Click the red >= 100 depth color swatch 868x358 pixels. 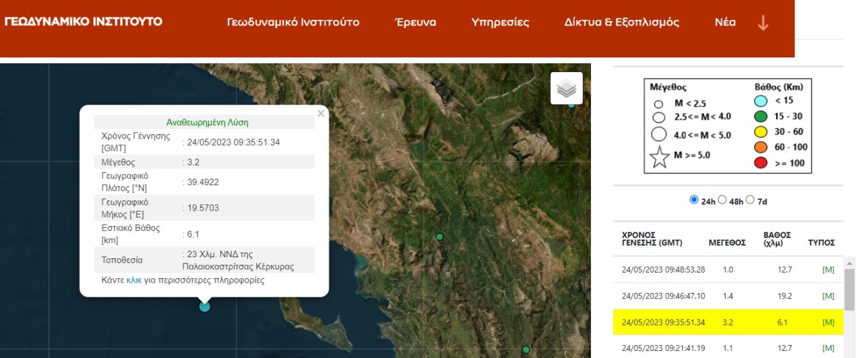pos(760,163)
